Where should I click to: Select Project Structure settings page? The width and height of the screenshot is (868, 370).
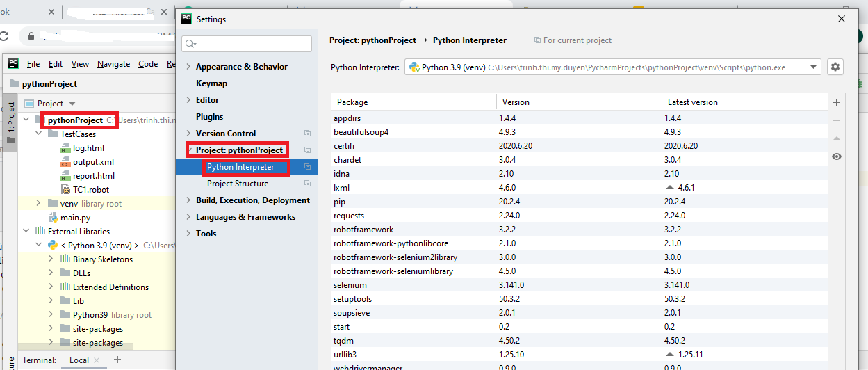point(238,184)
